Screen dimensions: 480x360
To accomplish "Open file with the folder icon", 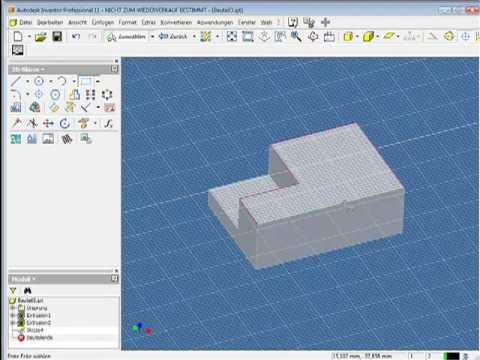I will point(40,37).
